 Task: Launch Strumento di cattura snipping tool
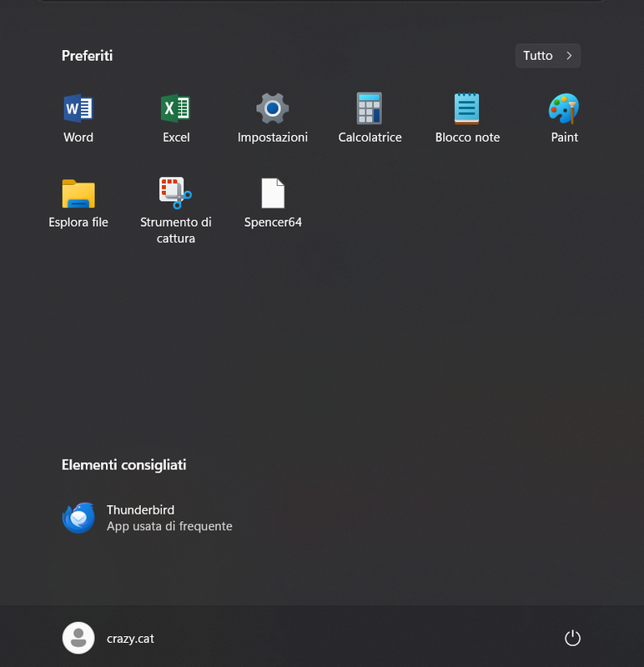tap(176, 211)
